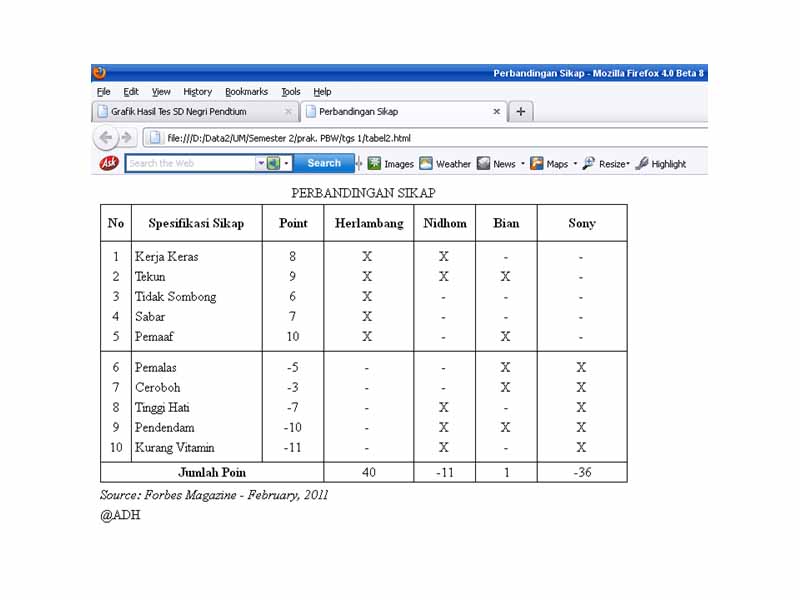Click the blue Search button

pyautogui.click(x=324, y=163)
